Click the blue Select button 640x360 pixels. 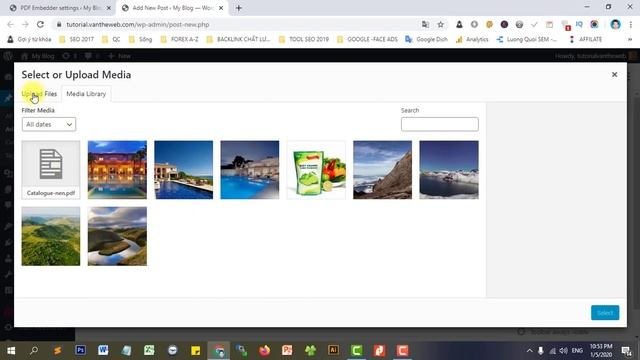point(605,313)
